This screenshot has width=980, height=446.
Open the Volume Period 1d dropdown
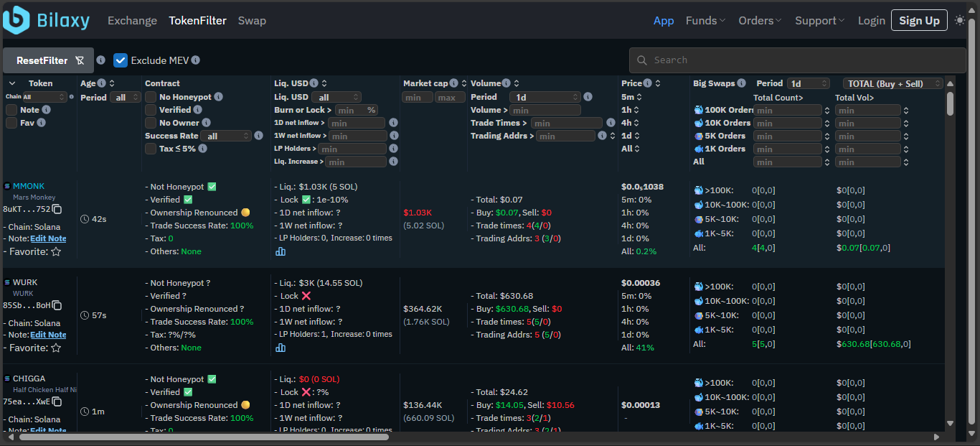click(x=545, y=97)
